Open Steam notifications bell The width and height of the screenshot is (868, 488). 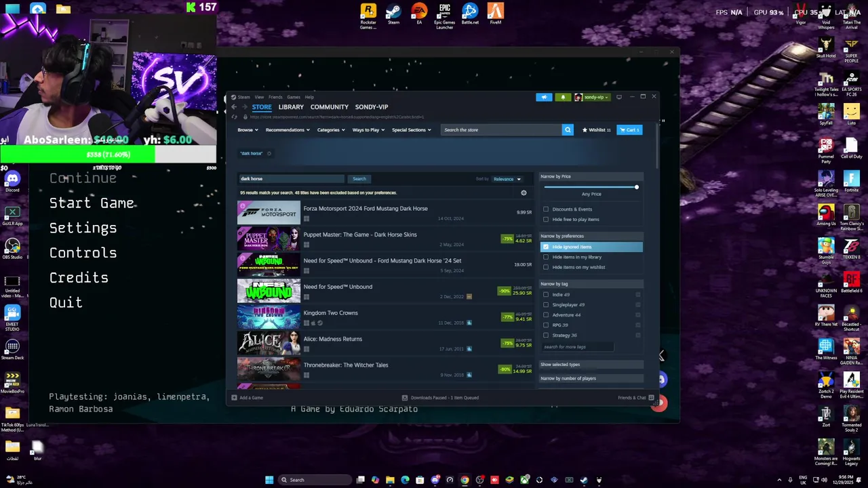tap(563, 97)
